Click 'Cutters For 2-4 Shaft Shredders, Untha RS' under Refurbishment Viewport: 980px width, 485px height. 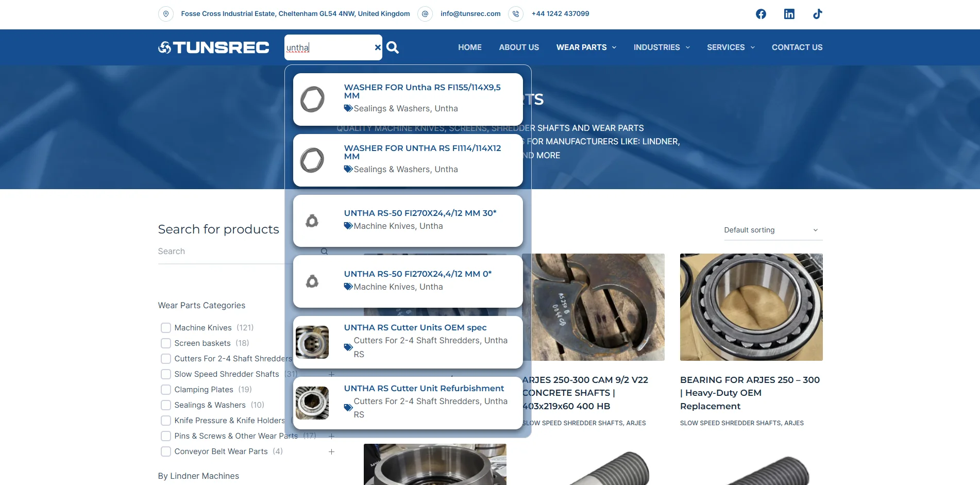coord(431,408)
